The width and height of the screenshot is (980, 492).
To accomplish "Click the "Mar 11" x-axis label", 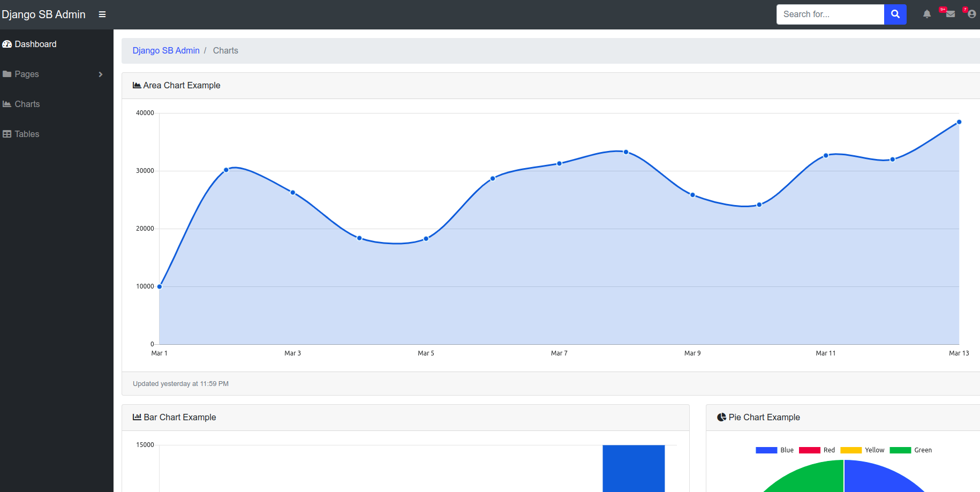I will click(825, 353).
